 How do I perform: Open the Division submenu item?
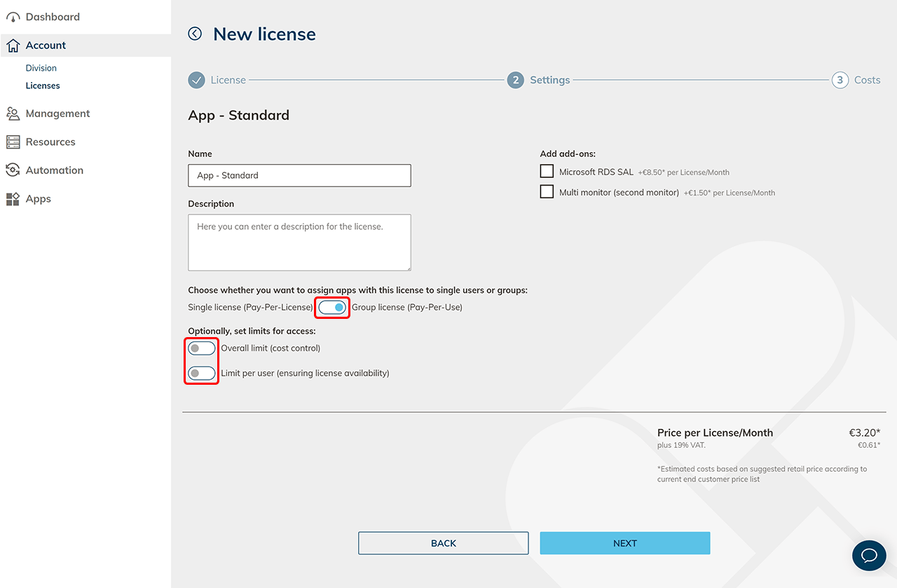point(41,68)
